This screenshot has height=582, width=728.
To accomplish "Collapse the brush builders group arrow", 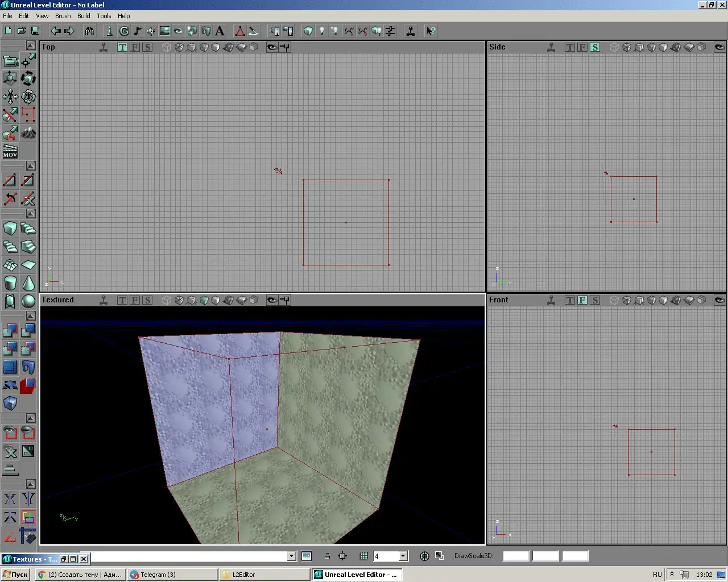I will 31,214.
